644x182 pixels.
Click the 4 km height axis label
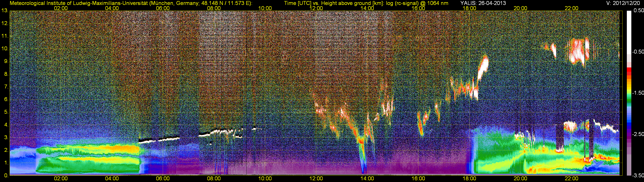6,125
